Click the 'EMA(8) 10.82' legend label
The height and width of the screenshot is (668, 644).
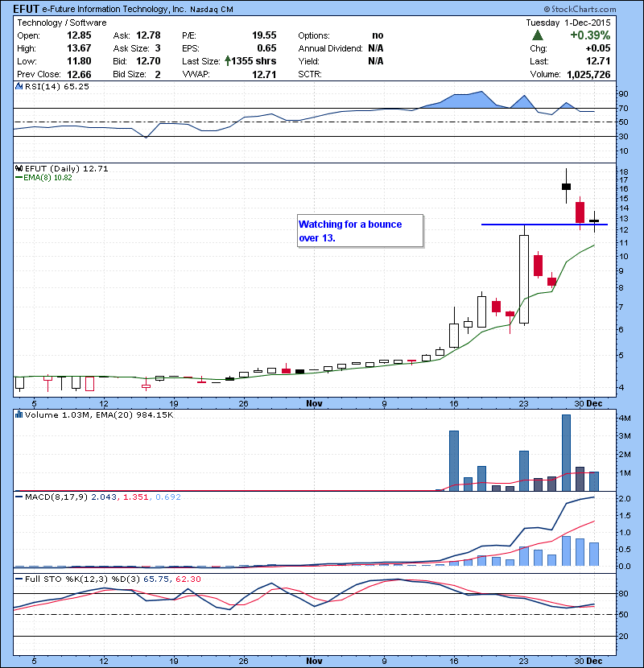click(x=47, y=178)
